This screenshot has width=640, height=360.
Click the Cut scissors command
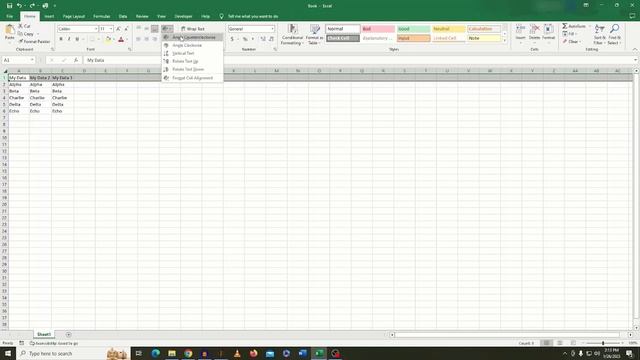(x=24, y=26)
